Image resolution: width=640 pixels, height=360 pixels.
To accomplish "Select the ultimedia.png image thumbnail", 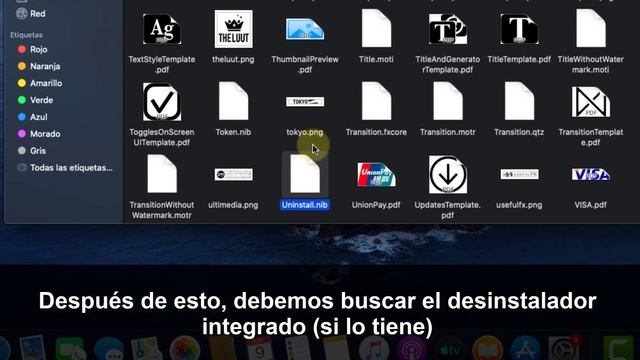I will click(x=233, y=175).
